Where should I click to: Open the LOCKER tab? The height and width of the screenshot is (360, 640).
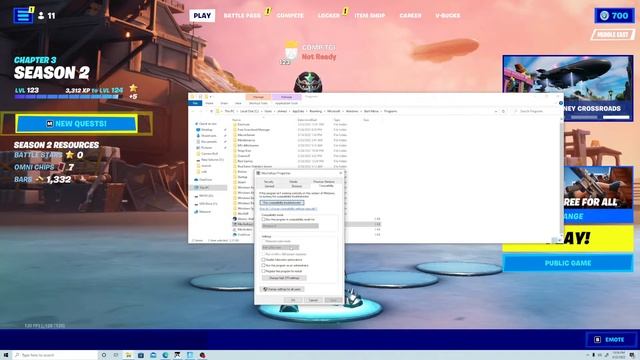pyautogui.click(x=329, y=16)
